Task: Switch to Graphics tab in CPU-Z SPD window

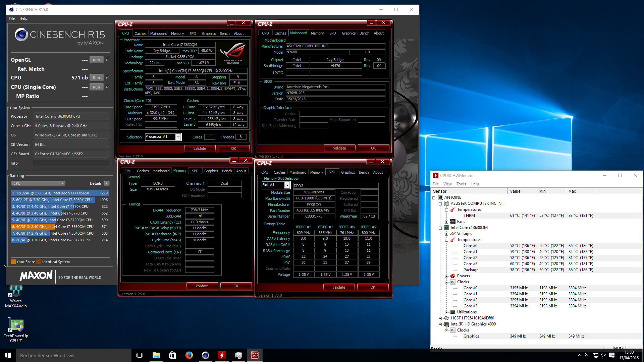Action: point(348,172)
